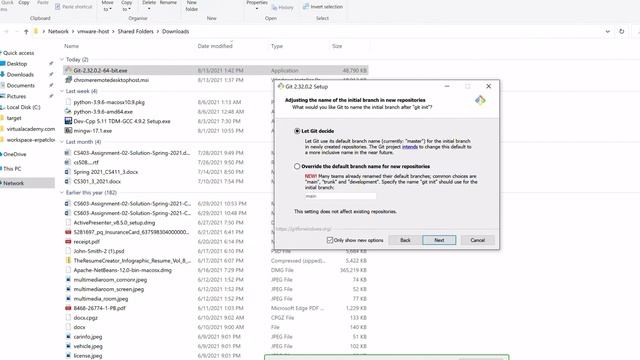Sort files by the Type column
Screen dimensions: 640x360
[x=277, y=46]
